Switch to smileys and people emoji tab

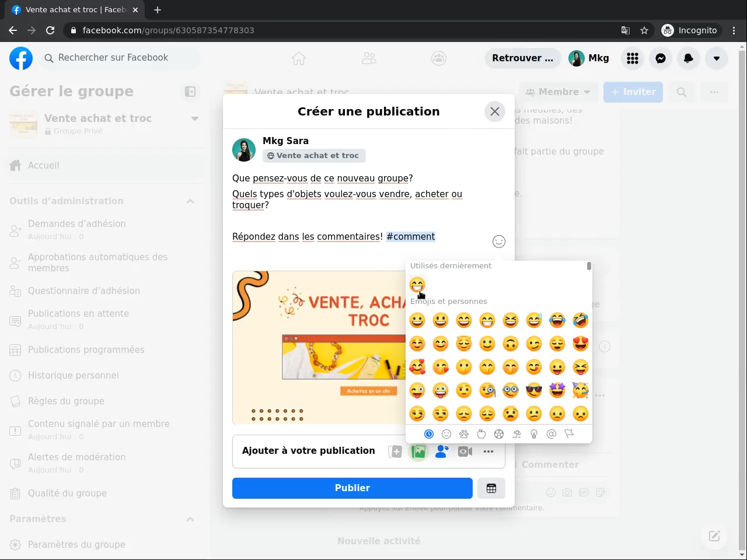(446, 434)
